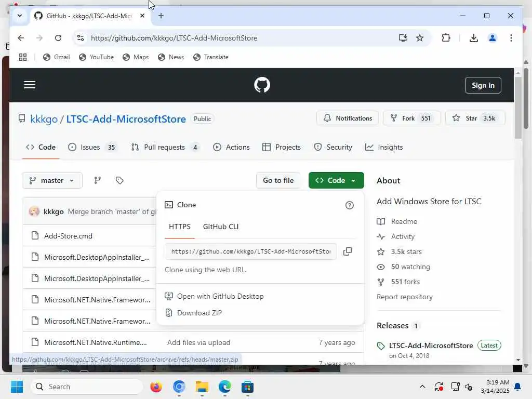Open Chrome three-dot menu
Image resolution: width=532 pixels, height=399 pixels.
(x=511, y=38)
